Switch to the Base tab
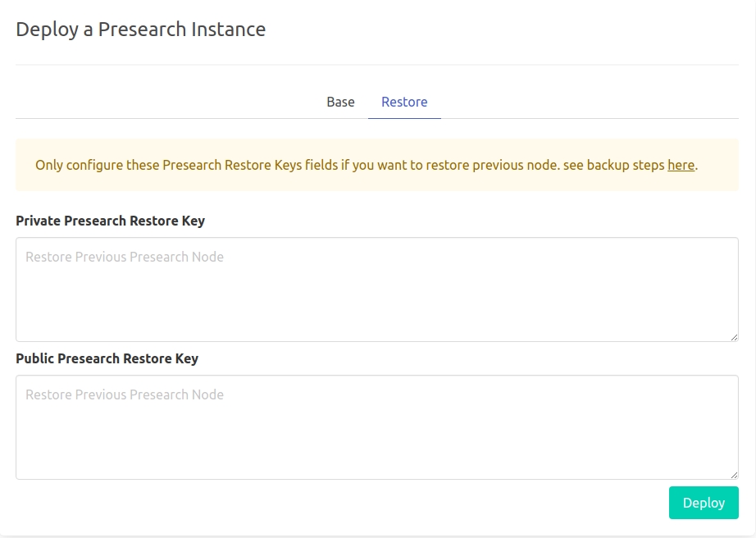 [x=340, y=102]
